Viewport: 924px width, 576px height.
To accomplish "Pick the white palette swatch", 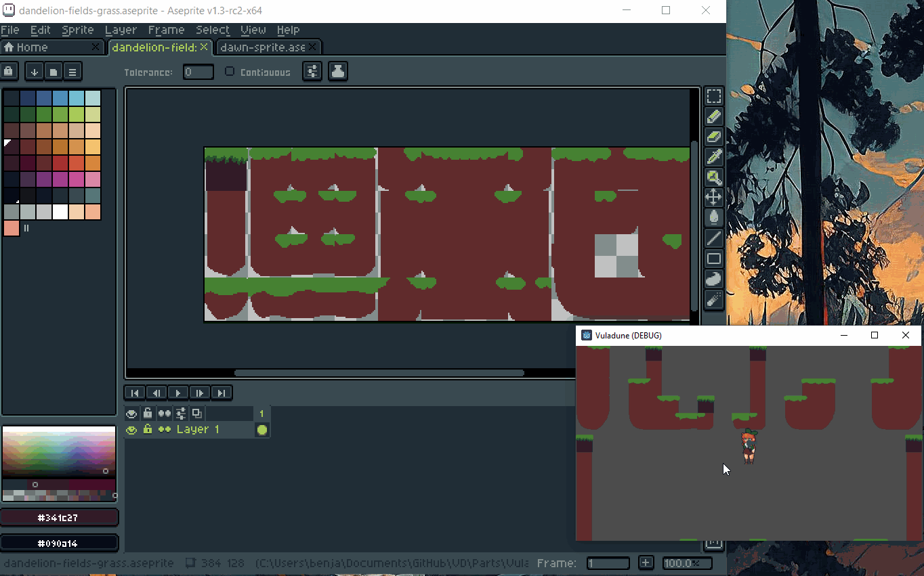I will tap(60, 212).
